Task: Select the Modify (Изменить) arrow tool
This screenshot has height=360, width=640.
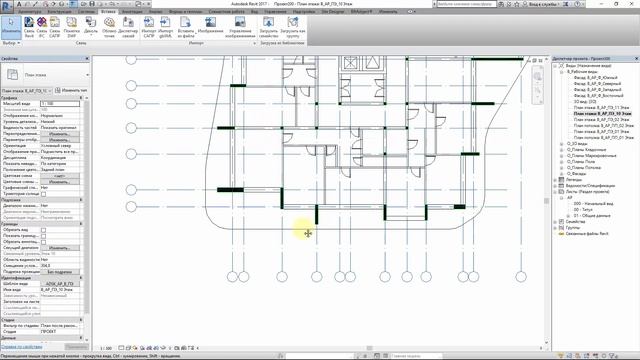Action: [11, 27]
